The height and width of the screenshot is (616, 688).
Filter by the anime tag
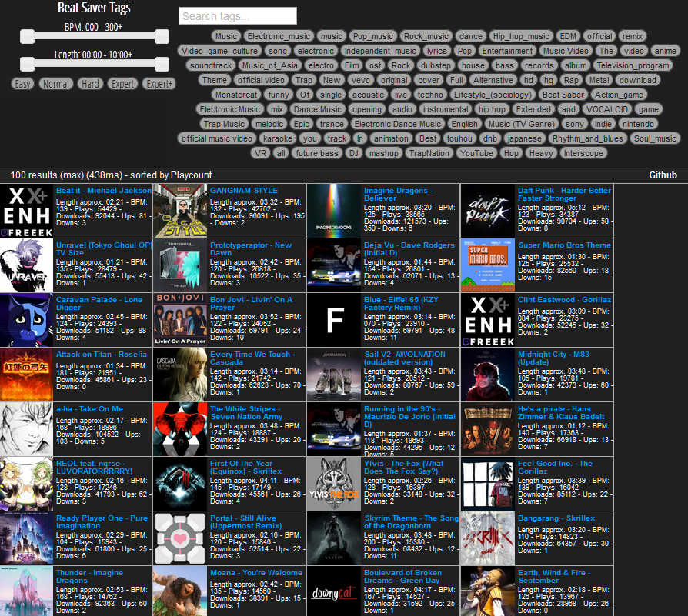[x=665, y=51]
